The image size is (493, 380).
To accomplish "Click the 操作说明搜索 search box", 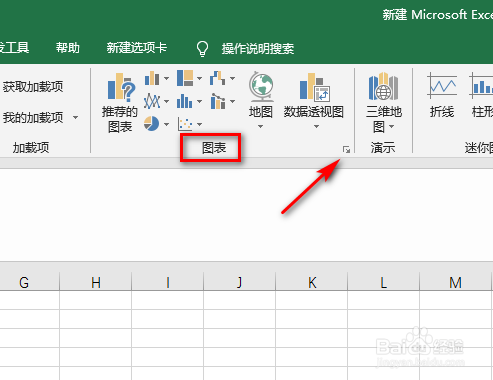I will click(258, 49).
